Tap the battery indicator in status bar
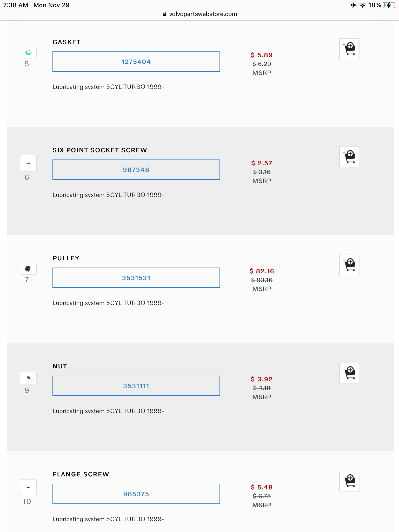The width and height of the screenshot is (399, 532). tap(389, 5)
